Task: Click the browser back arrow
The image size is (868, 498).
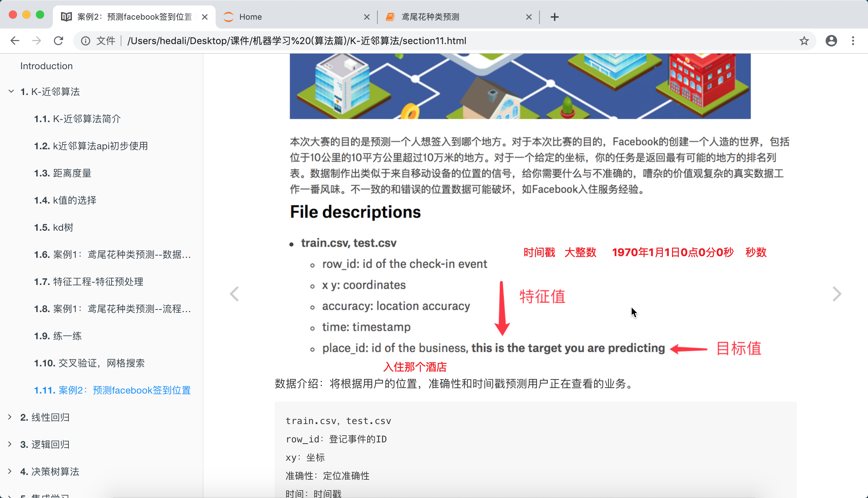Action: click(x=15, y=41)
